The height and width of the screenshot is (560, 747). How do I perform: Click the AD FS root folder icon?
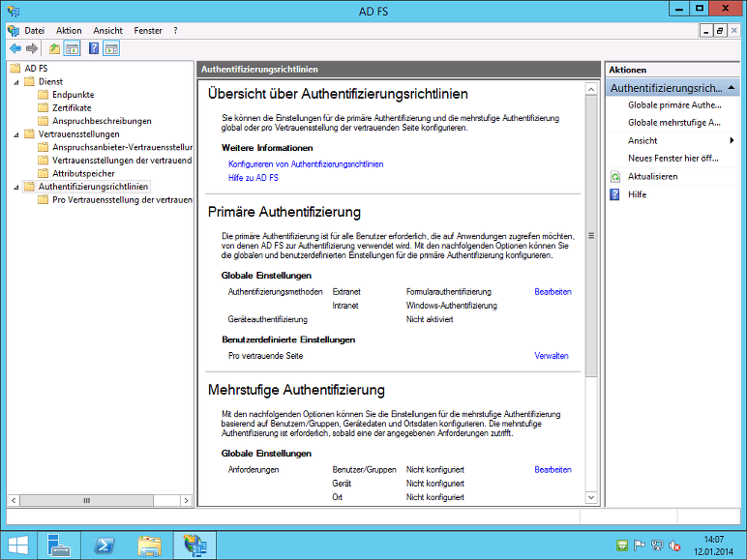[15, 68]
